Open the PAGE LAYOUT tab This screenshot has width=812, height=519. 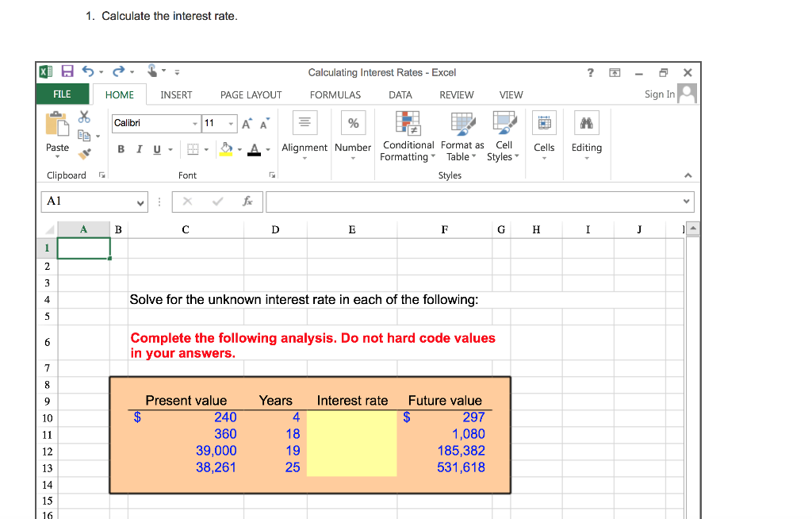pos(251,95)
